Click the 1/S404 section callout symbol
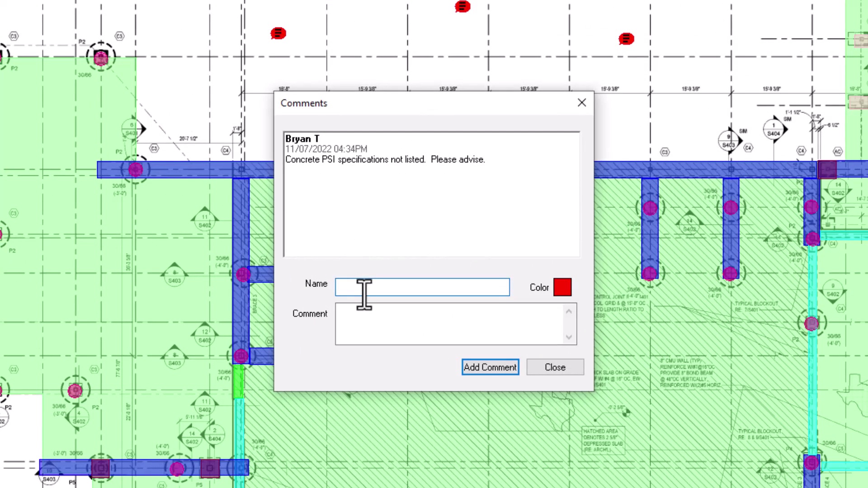This screenshot has height=488, width=868. [774, 130]
